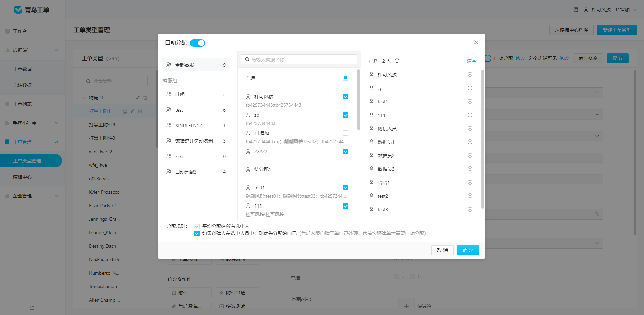Remove test2 from selected list

tap(470, 196)
